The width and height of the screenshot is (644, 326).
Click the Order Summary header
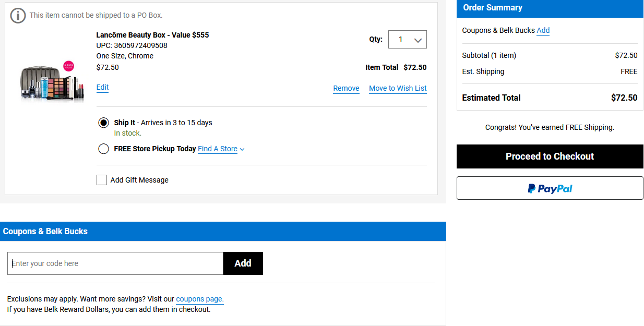point(550,8)
